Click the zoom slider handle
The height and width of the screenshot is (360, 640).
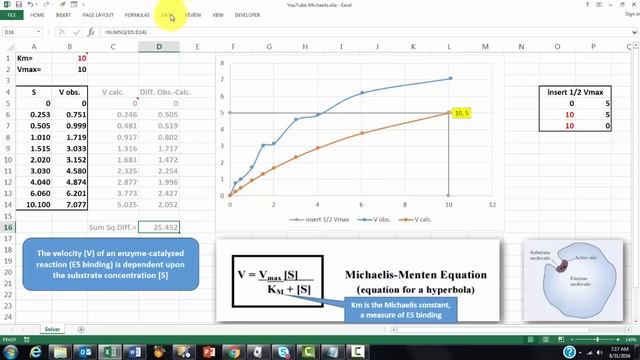click(x=598, y=340)
